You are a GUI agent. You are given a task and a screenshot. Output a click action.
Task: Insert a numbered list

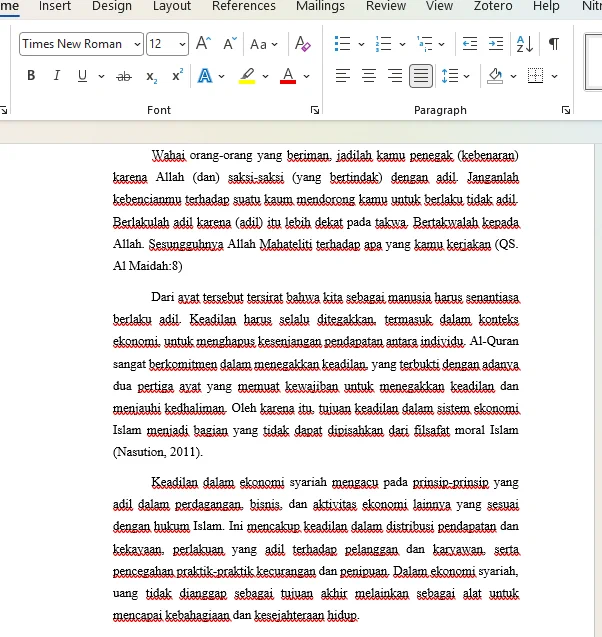click(383, 43)
